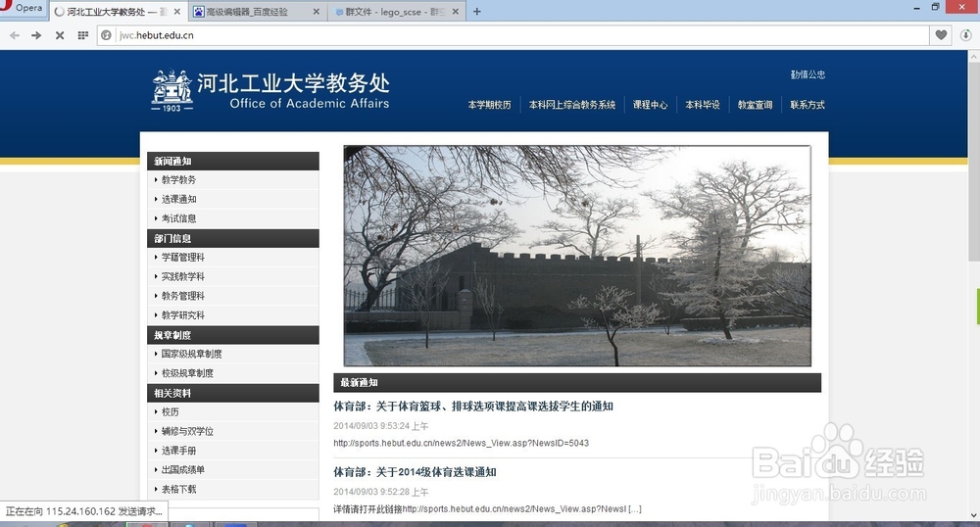Open 教室查询 in the navigation
Viewport: 980px width, 527px height.
(755, 105)
